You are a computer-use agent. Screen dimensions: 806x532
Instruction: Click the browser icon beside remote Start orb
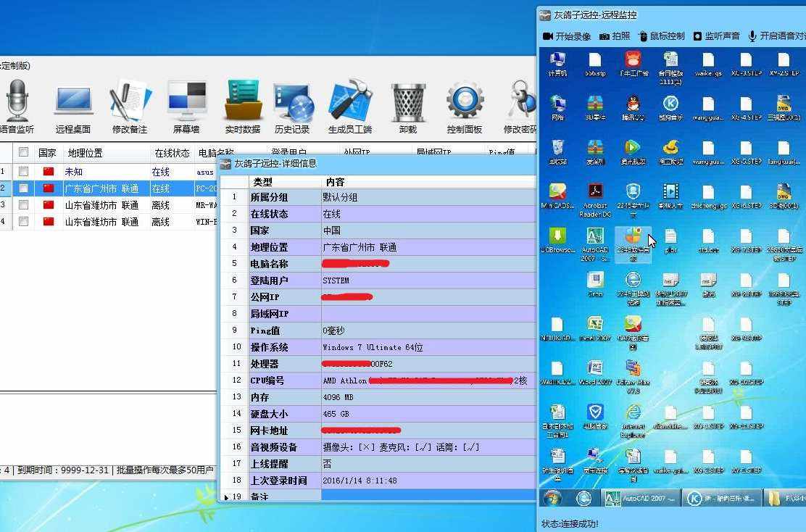tap(584, 499)
